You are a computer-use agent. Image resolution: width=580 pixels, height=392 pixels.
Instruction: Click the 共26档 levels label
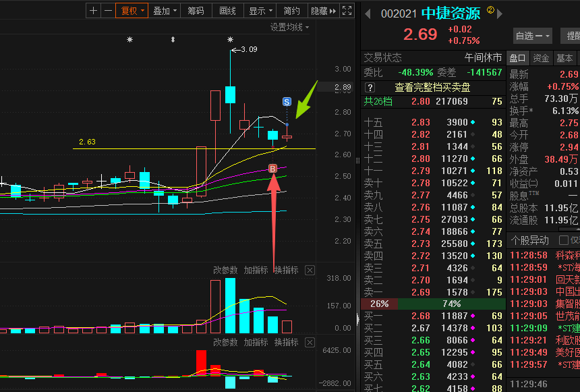(x=378, y=101)
